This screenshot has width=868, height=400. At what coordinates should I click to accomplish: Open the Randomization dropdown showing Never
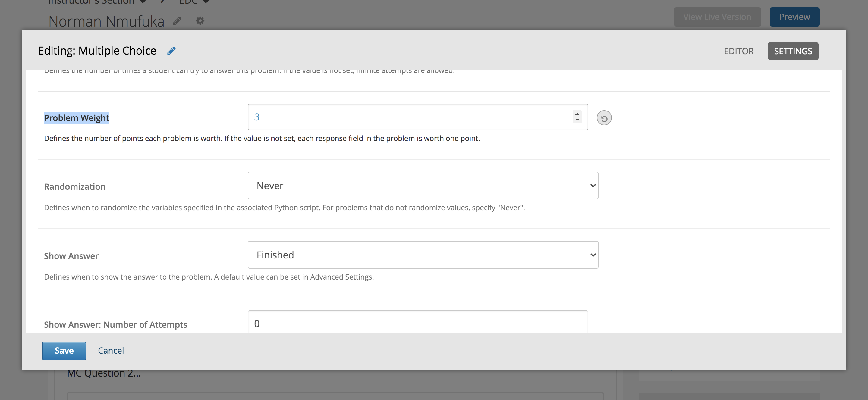tap(423, 186)
